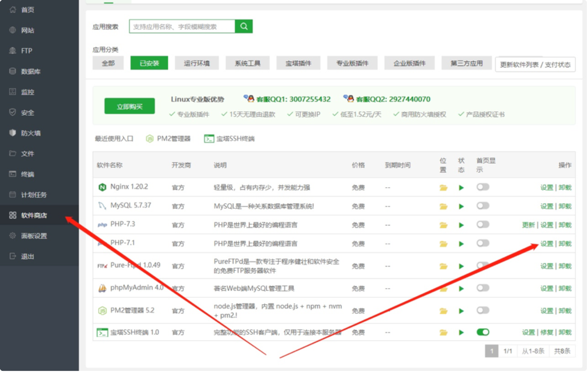Open recent PM2管理器 shortcut

tap(168, 139)
